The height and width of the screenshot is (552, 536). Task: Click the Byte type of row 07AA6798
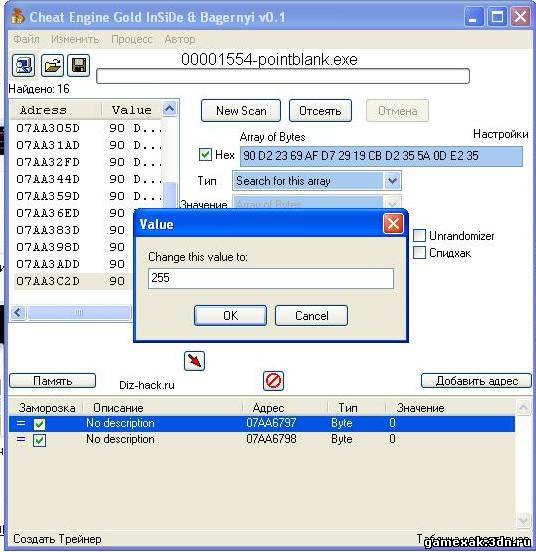(341, 439)
